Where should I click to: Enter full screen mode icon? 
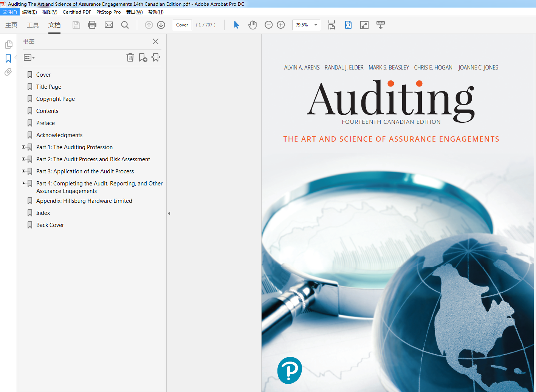[x=364, y=25]
